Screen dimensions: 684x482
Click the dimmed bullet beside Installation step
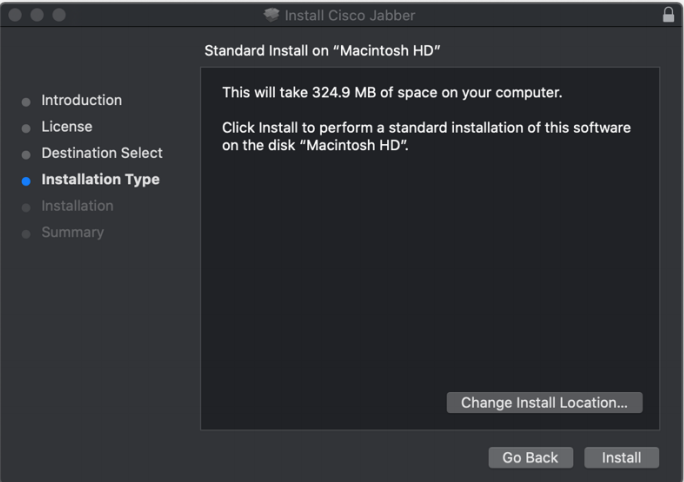[26, 208]
